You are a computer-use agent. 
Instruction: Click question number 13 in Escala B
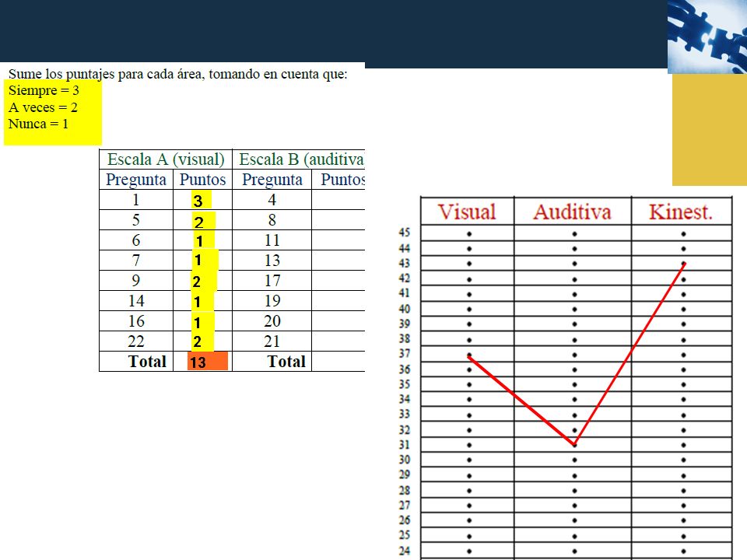(x=272, y=261)
